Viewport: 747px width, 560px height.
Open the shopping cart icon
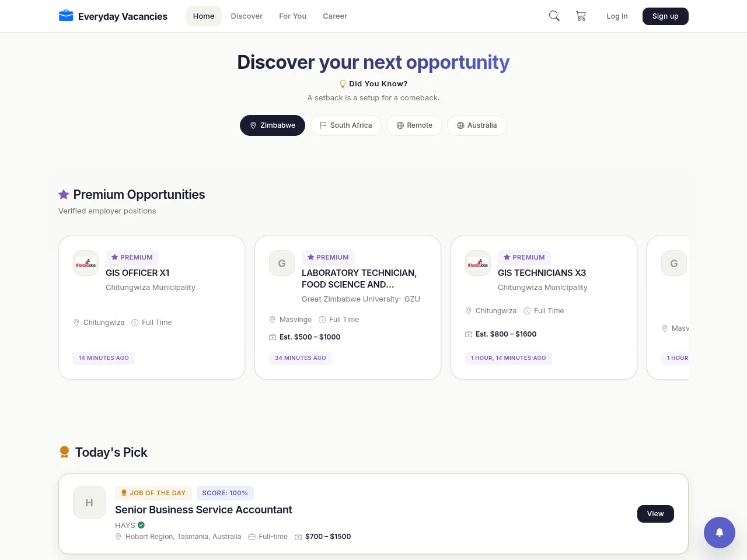(581, 16)
